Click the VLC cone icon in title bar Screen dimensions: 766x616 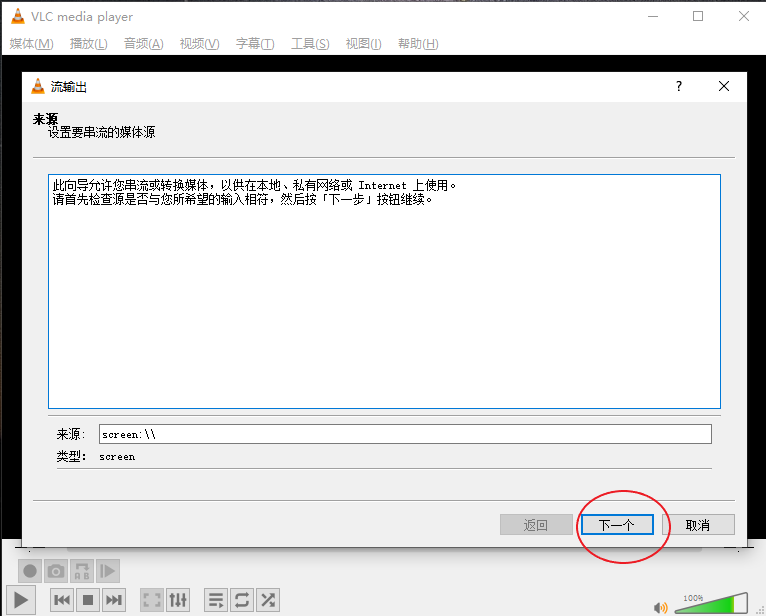click(x=18, y=16)
